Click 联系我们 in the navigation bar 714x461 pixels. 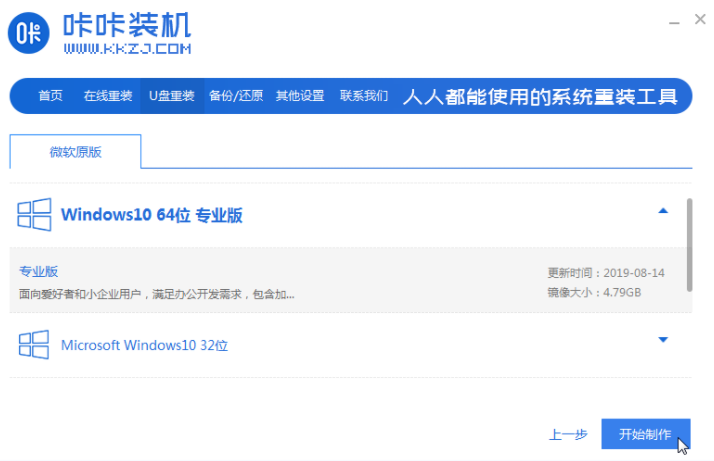(364, 96)
